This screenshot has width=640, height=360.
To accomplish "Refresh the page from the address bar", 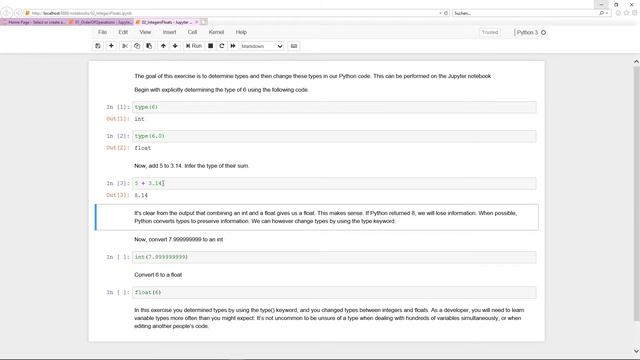I will click(x=446, y=13).
